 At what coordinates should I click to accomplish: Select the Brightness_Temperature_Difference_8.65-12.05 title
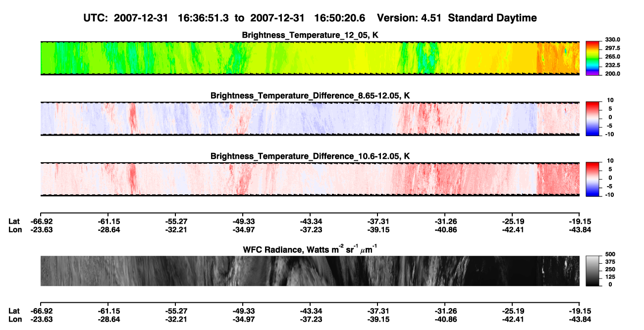click(x=310, y=95)
